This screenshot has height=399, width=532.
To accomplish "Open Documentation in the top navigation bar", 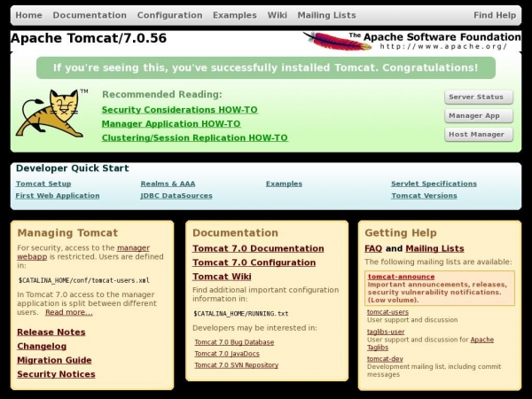I will (x=90, y=15).
